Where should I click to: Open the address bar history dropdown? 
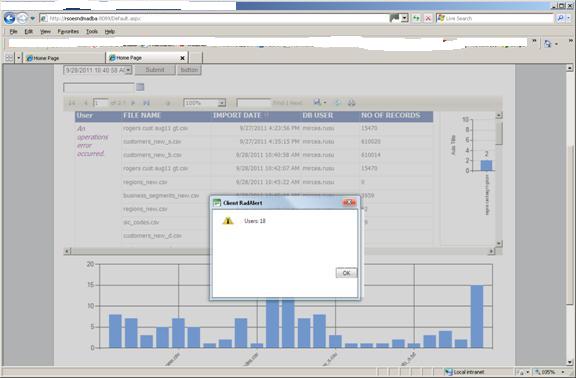tap(404, 18)
